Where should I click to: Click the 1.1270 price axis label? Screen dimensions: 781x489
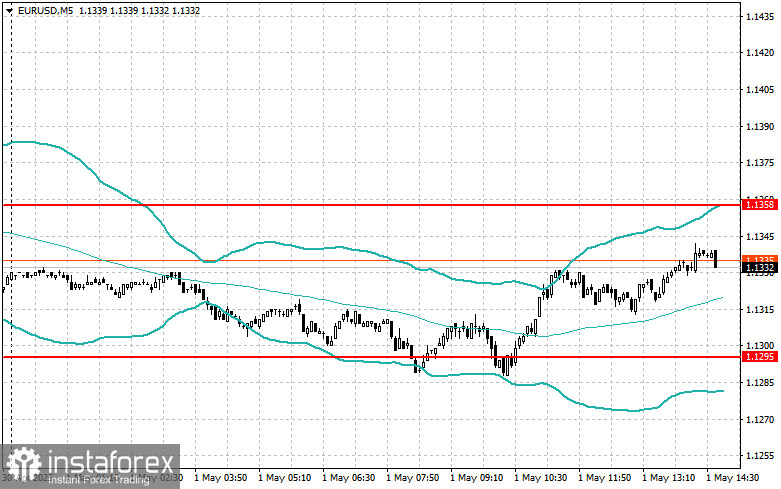pyautogui.click(x=760, y=419)
